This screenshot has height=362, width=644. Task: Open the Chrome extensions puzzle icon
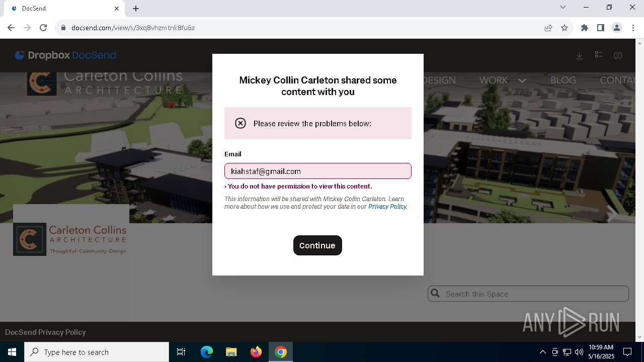pos(585,28)
